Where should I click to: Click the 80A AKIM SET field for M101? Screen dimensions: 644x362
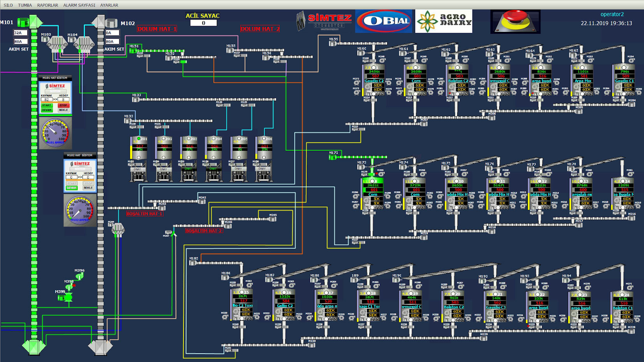(21, 41)
